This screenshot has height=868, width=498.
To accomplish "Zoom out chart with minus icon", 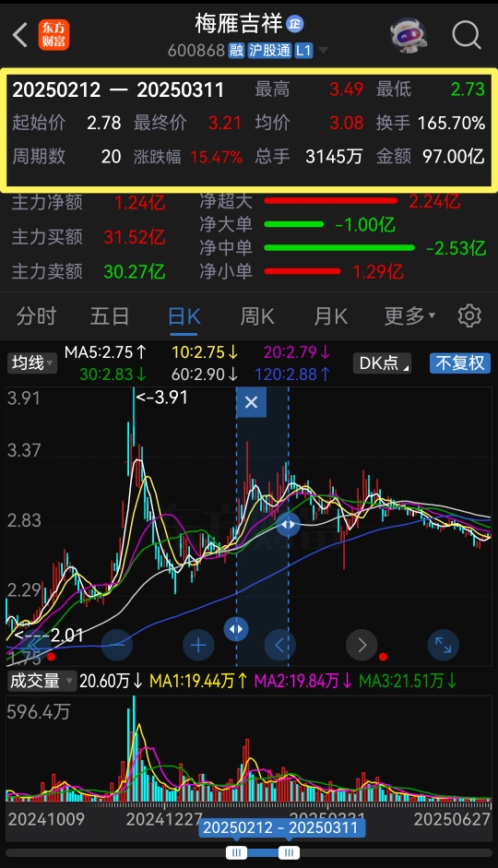I will [x=117, y=645].
